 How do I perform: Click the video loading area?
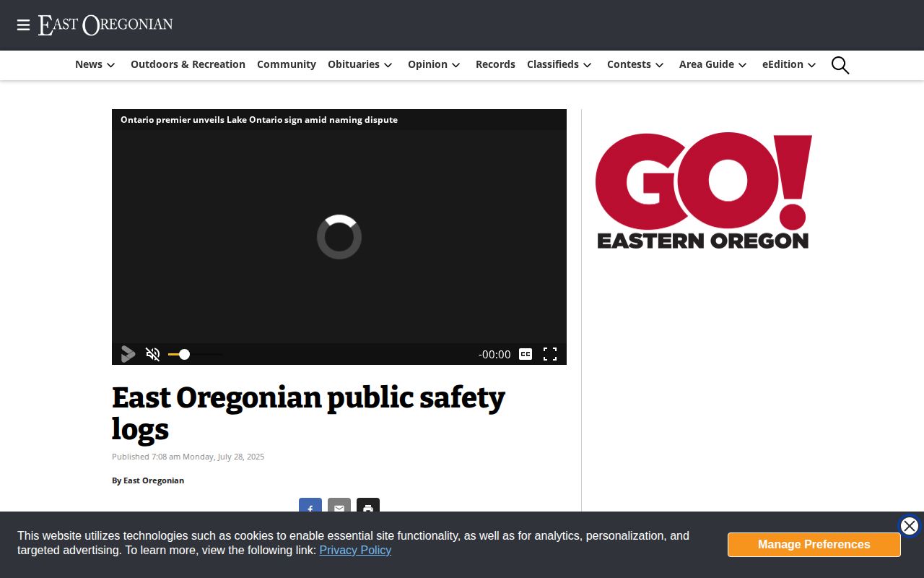point(339,237)
